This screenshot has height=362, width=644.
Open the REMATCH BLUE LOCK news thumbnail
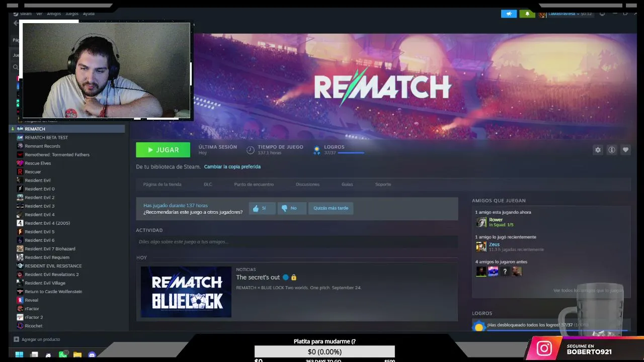(x=186, y=292)
